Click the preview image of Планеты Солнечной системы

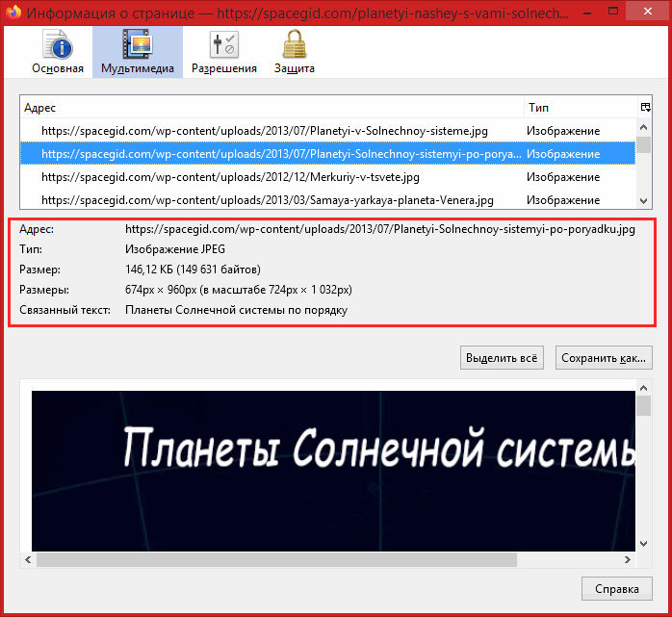[x=333, y=471]
